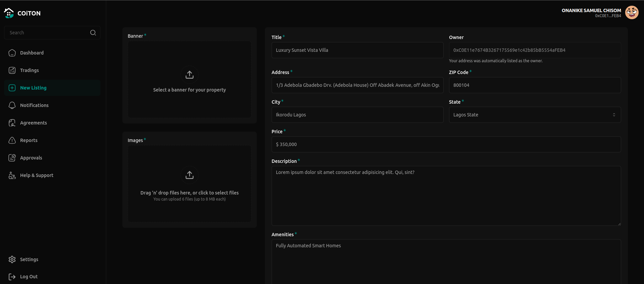The width and height of the screenshot is (644, 284).
Task: Click the ZIP Code input field
Action: 534,85
